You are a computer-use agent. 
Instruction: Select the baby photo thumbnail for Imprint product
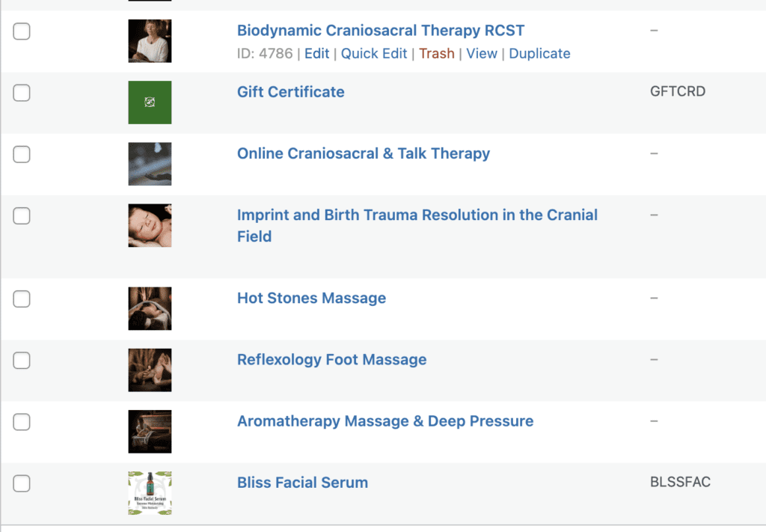tap(150, 226)
